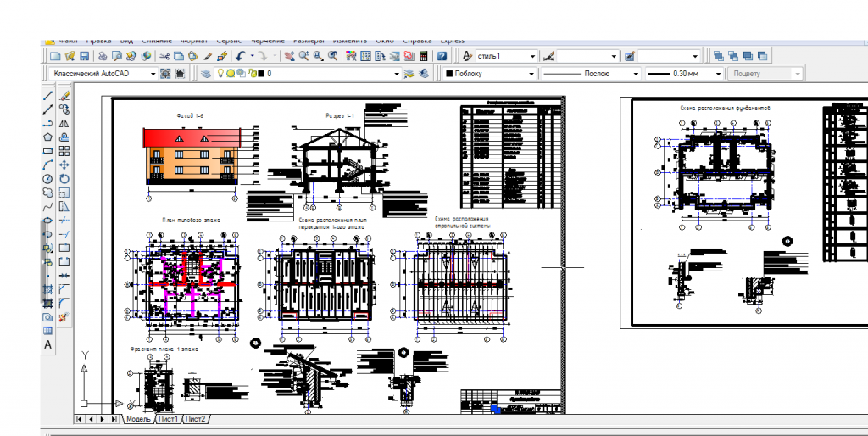Go to previous layout tab arrow
The image size is (868, 436).
click(x=91, y=419)
